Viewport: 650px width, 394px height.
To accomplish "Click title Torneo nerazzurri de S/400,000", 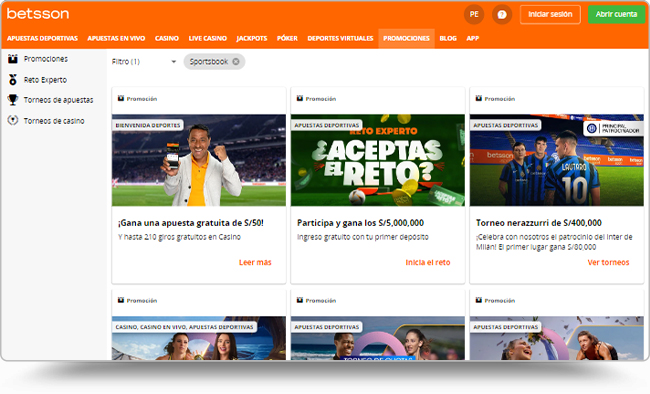I will point(538,223).
